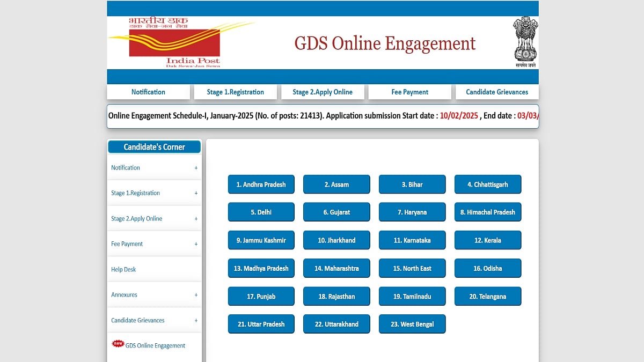Expand Stage 2.Apply Online sidebar item

(196, 219)
